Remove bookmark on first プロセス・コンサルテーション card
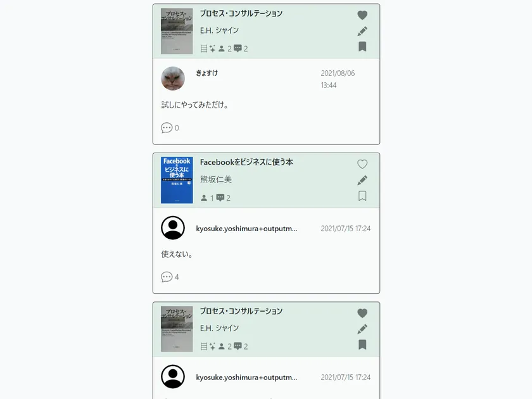Viewport: 532px width, 399px height. [362, 46]
